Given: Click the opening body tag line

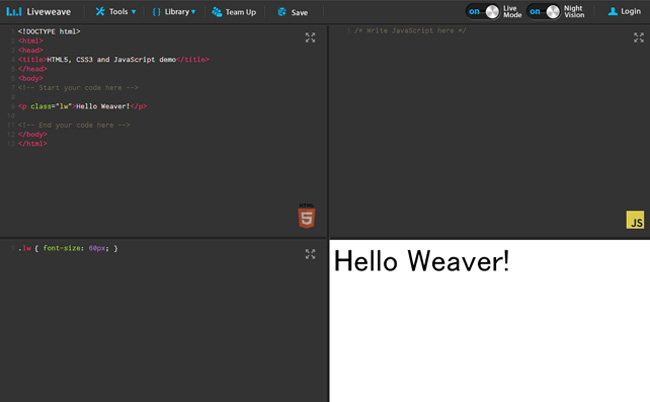Looking at the screenshot, I should coord(30,78).
